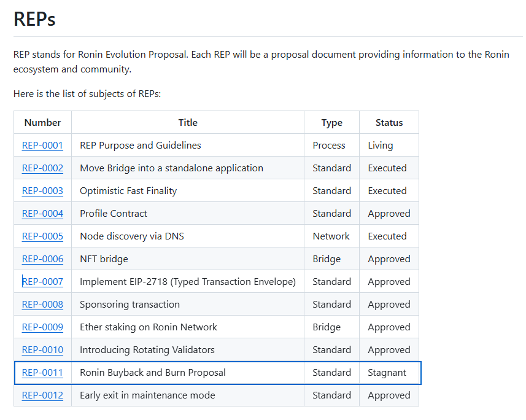Click the 'REPs' page heading
526x420 pixels.
(34, 19)
